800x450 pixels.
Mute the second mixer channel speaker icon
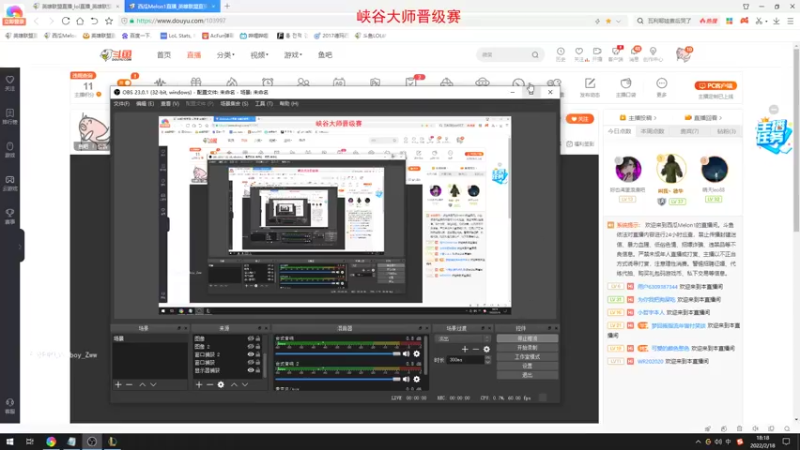[406, 379]
